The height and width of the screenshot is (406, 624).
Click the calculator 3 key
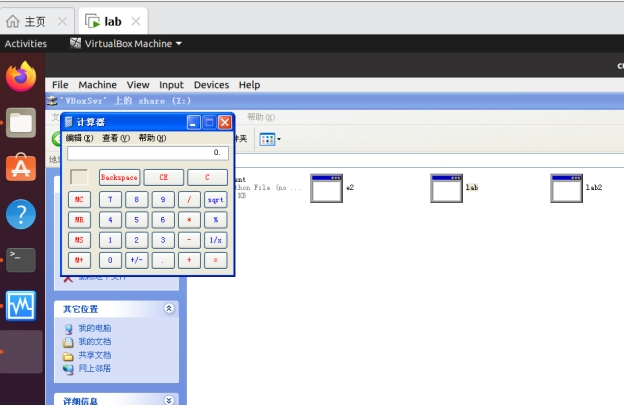pyautogui.click(x=163, y=240)
